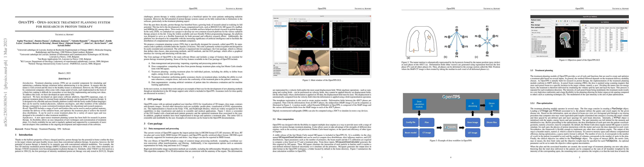Click the Dose image box in Figure 3
Screen dimensions: 644x167
point(473,122)
